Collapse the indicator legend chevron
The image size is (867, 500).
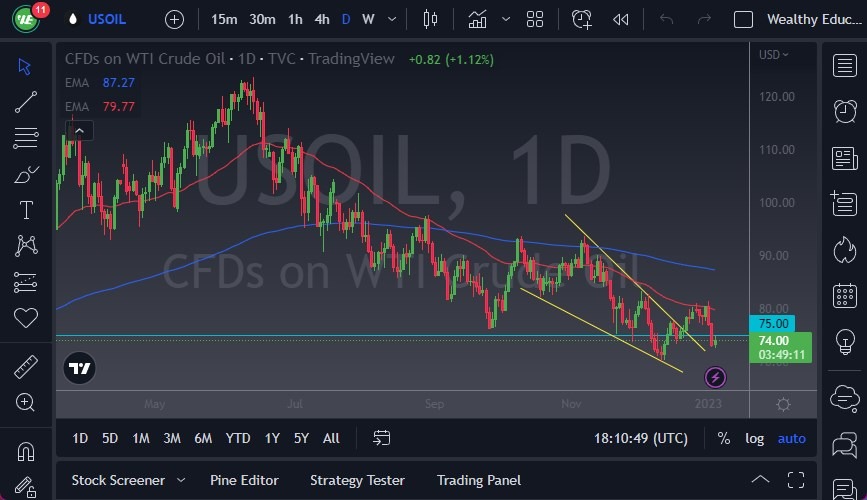[78, 130]
